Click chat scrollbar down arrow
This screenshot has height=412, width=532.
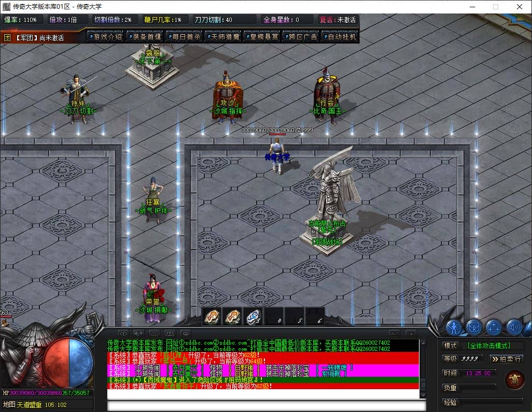pos(423,395)
